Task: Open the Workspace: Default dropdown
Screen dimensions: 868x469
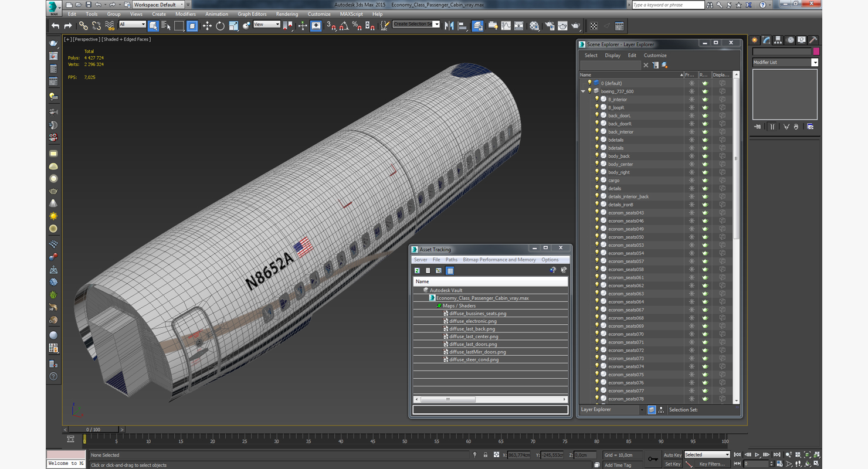Action: [x=158, y=5]
